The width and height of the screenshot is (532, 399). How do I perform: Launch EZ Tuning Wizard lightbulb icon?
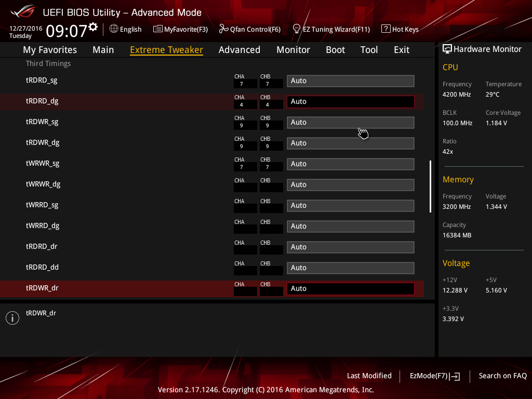296,29
